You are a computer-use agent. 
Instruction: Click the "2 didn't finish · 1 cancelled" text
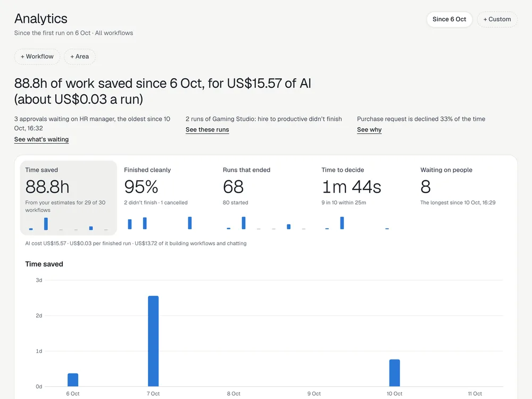click(156, 203)
